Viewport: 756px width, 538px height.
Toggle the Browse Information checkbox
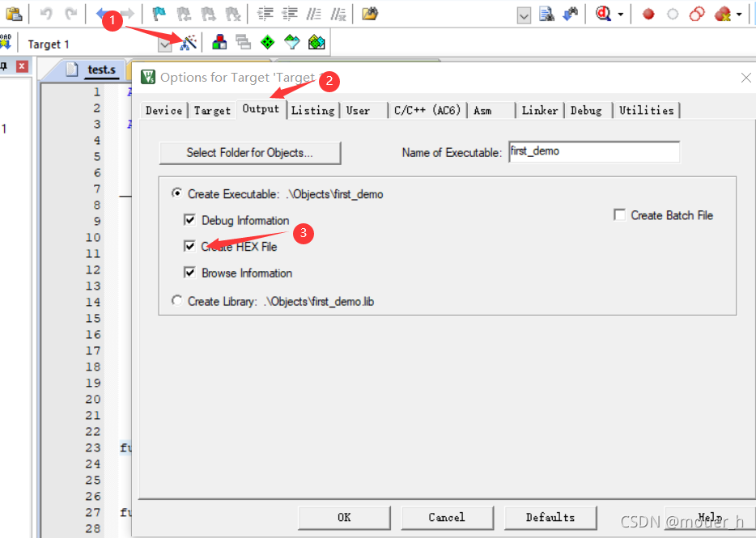click(189, 273)
